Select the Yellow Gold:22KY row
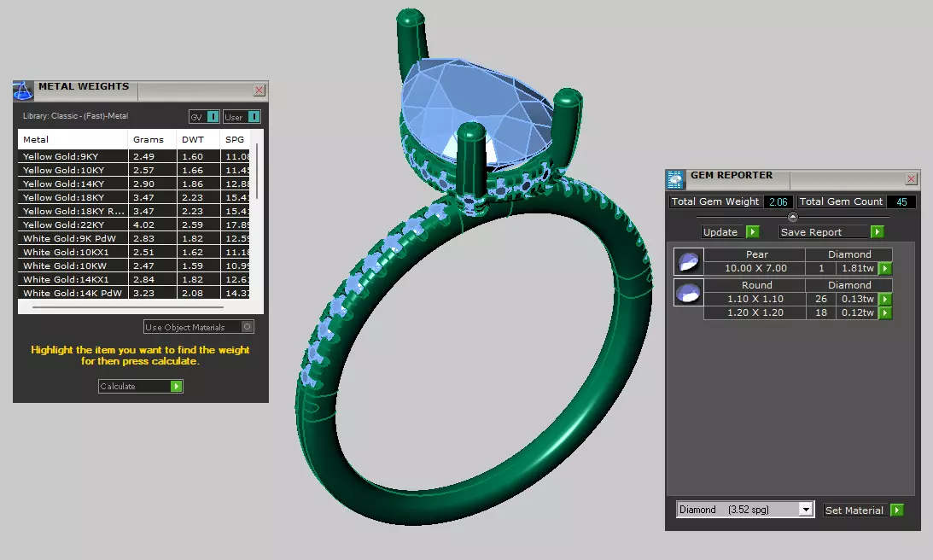Image resolution: width=933 pixels, height=560 pixels. tap(134, 225)
